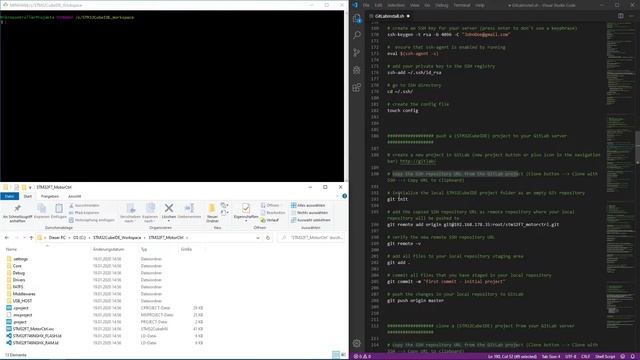640x360 pixels.
Task: Switch File Explorer to large icons view
Action: click(x=343, y=355)
